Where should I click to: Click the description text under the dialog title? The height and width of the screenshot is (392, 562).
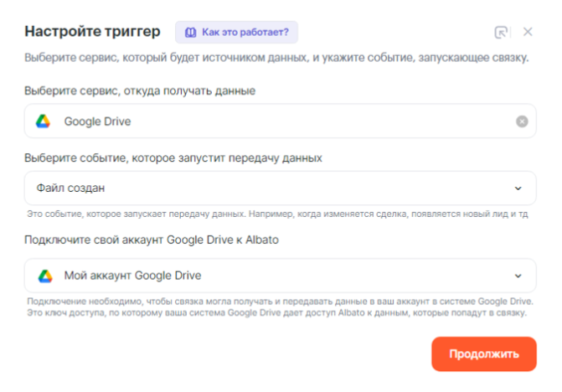(276, 58)
